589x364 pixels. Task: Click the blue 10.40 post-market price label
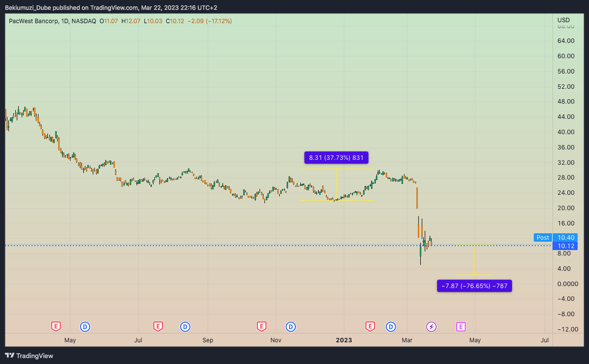[x=565, y=237]
